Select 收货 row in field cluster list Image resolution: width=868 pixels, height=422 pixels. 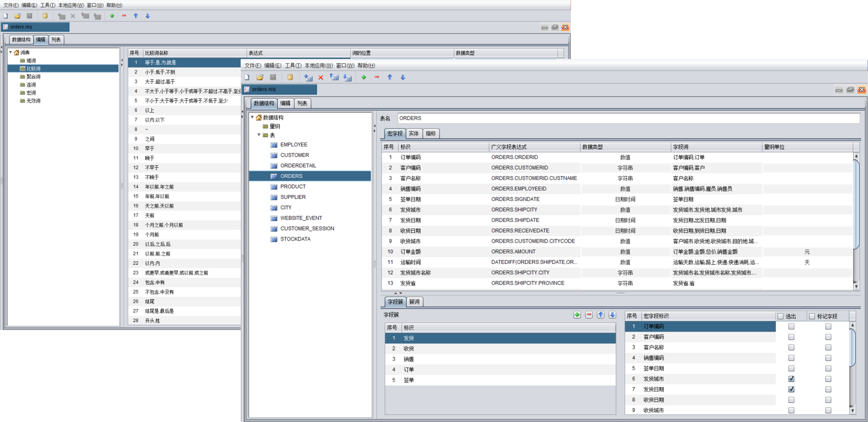tap(500, 349)
